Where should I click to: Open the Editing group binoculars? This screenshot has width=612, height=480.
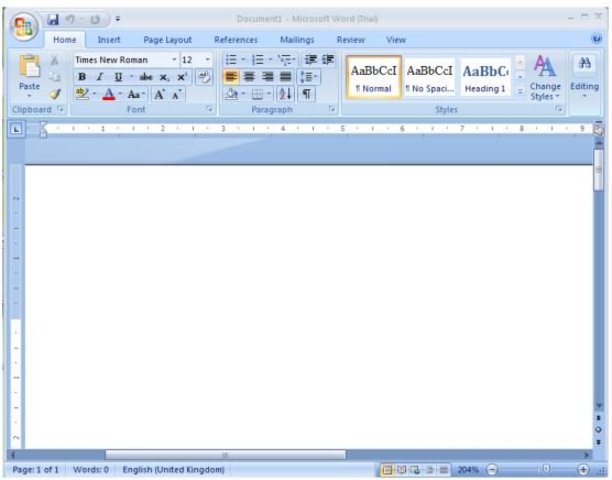[585, 63]
